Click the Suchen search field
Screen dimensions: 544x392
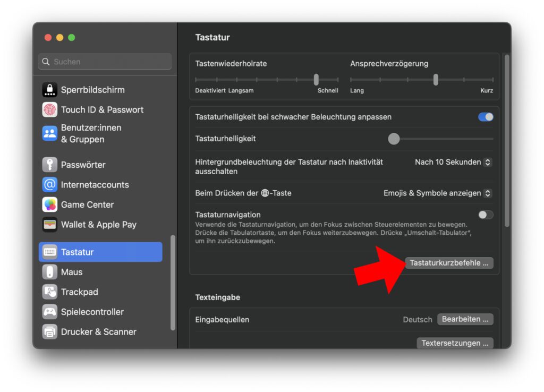[x=104, y=62]
